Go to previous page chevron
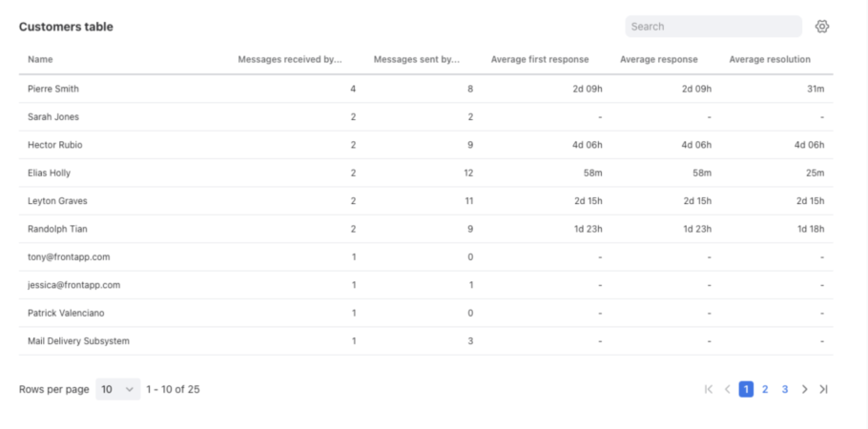 [728, 389]
